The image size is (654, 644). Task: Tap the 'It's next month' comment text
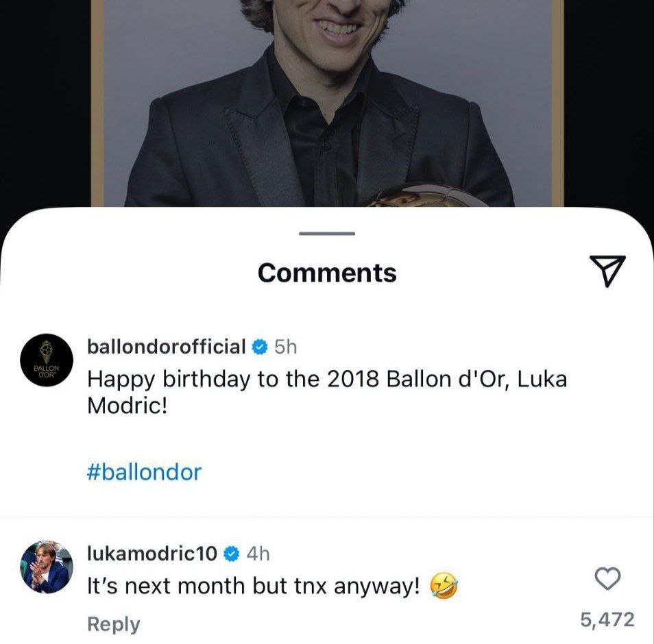pyautogui.click(x=254, y=586)
